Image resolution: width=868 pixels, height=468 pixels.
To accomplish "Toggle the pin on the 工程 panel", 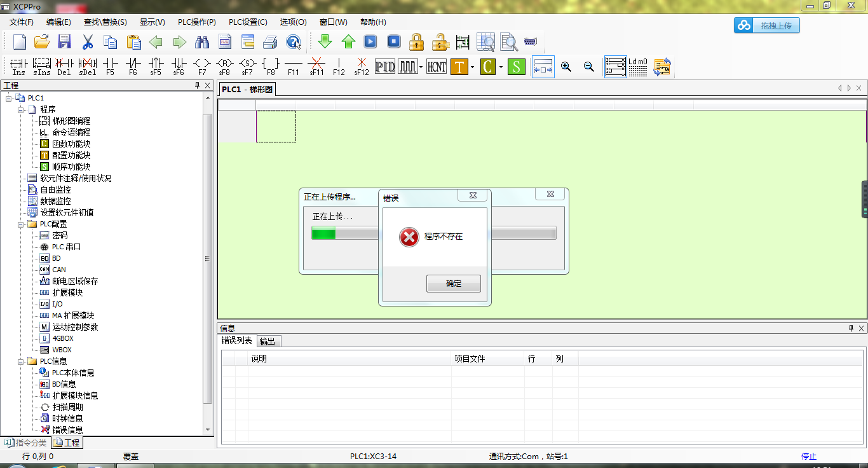I will coord(197,85).
